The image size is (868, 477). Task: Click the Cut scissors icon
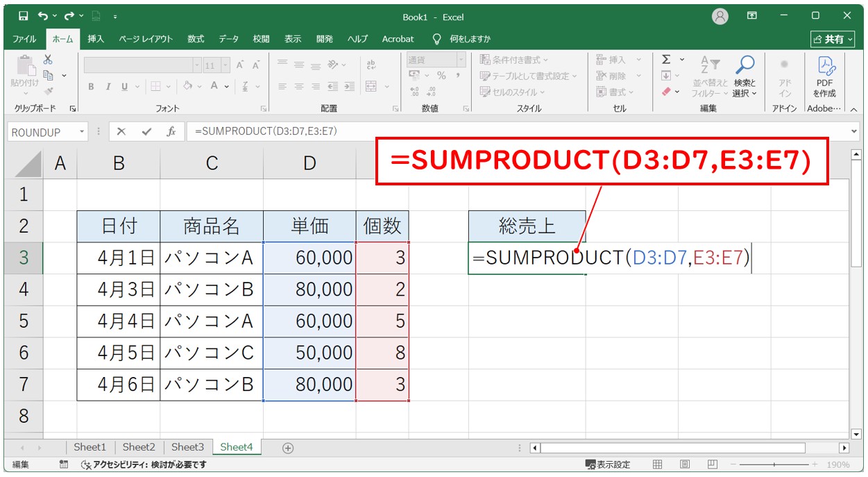point(48,60)
